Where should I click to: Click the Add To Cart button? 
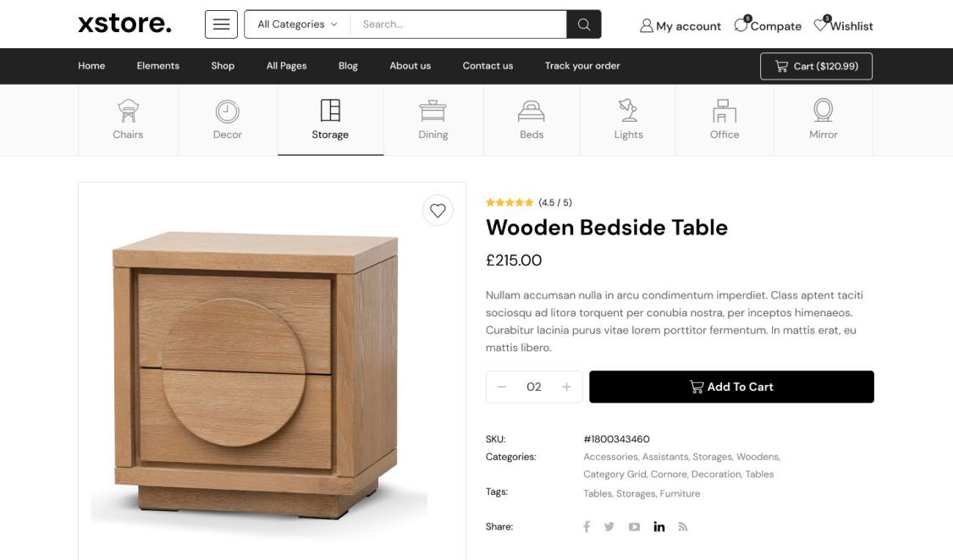click(732, 387)
